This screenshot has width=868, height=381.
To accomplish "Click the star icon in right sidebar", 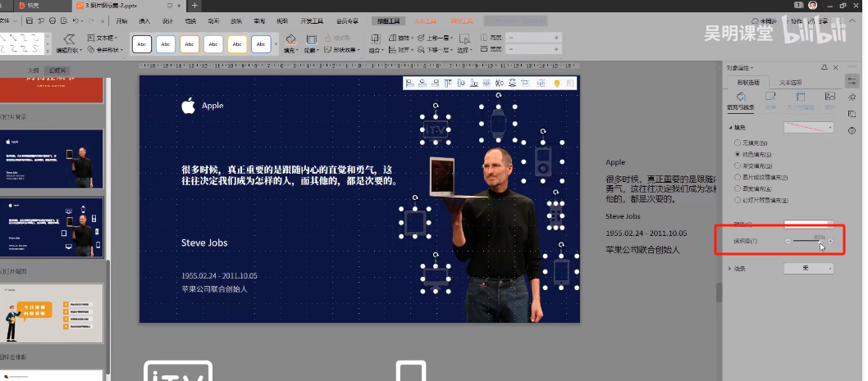I will click(x=852, y=98).
